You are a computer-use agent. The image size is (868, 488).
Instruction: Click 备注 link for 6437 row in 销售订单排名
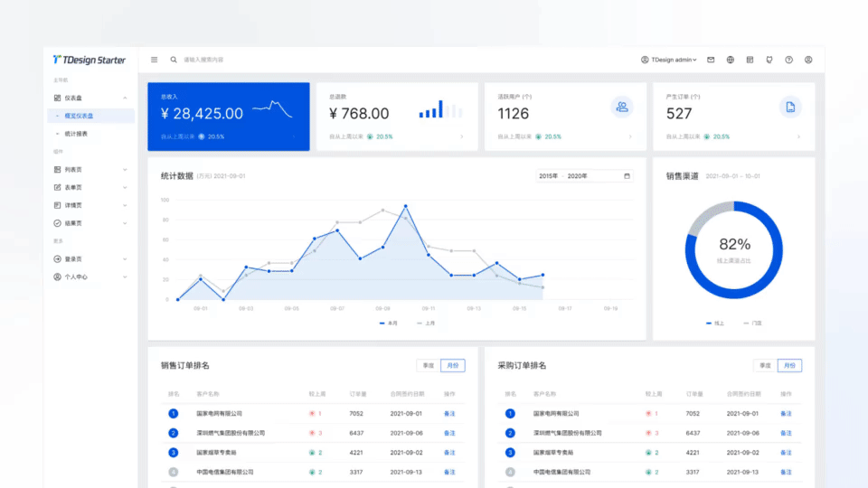pos(449,433)
